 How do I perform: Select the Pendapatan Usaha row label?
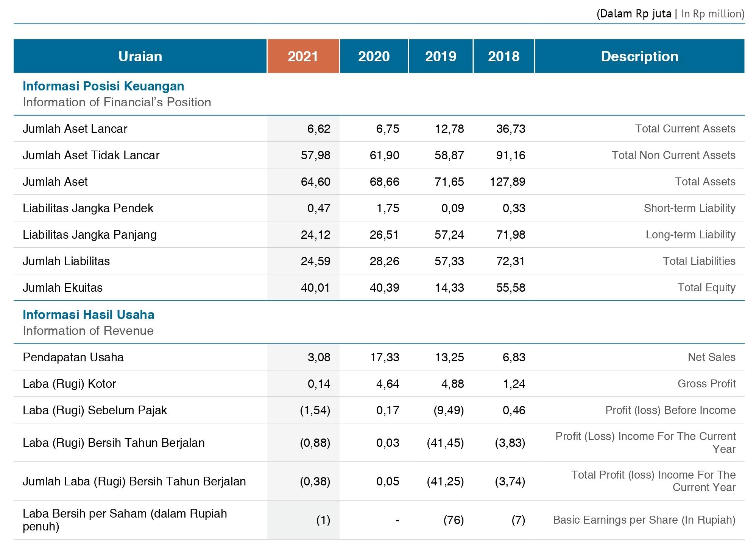tap(73, 357)
